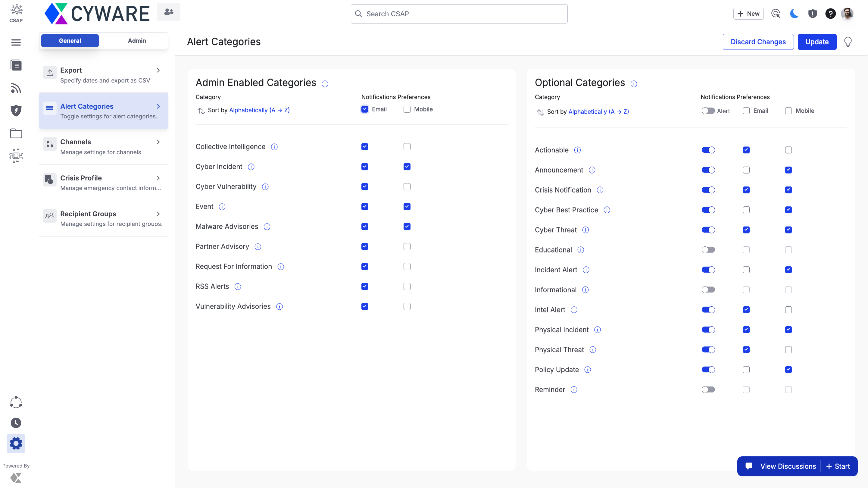Click the dark mode moon icon
This screenshot has height=488, width=868.
[794, 14]
